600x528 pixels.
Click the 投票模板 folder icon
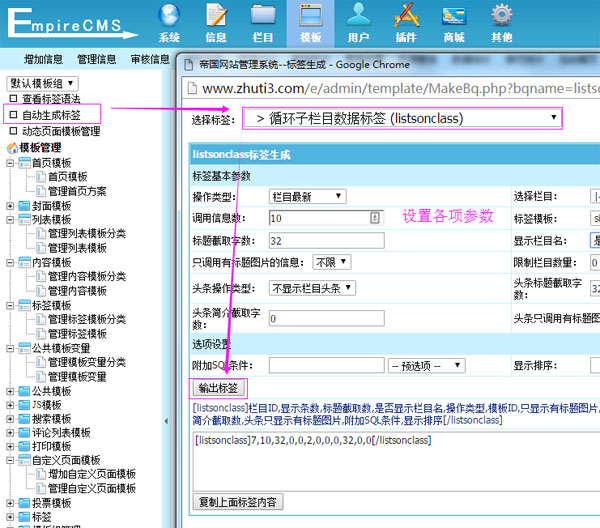(x=24, y=503)
